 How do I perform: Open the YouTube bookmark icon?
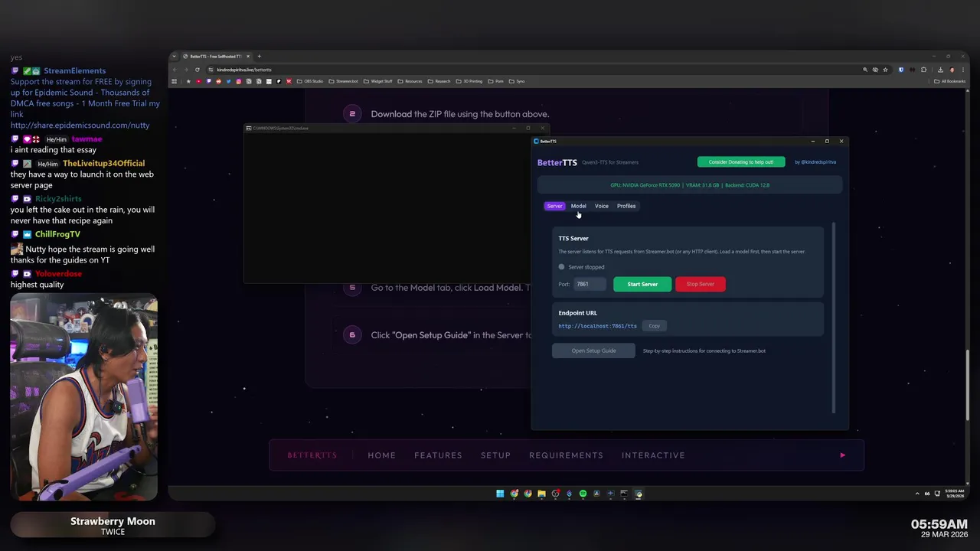[x=198, y=81]
